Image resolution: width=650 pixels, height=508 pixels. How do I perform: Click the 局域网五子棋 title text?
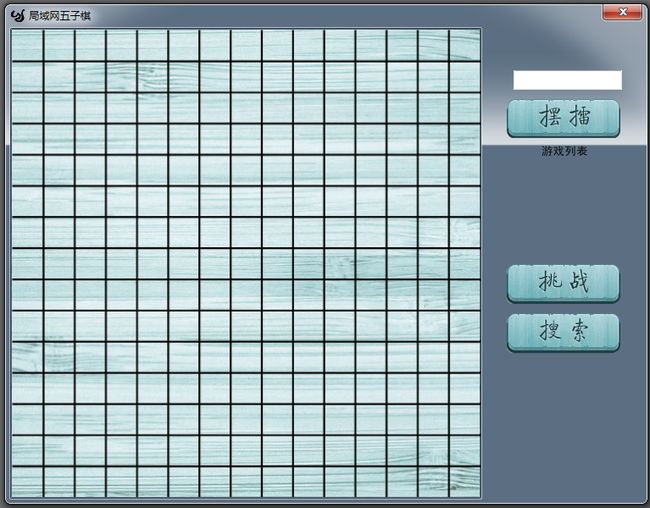point(60,16)
